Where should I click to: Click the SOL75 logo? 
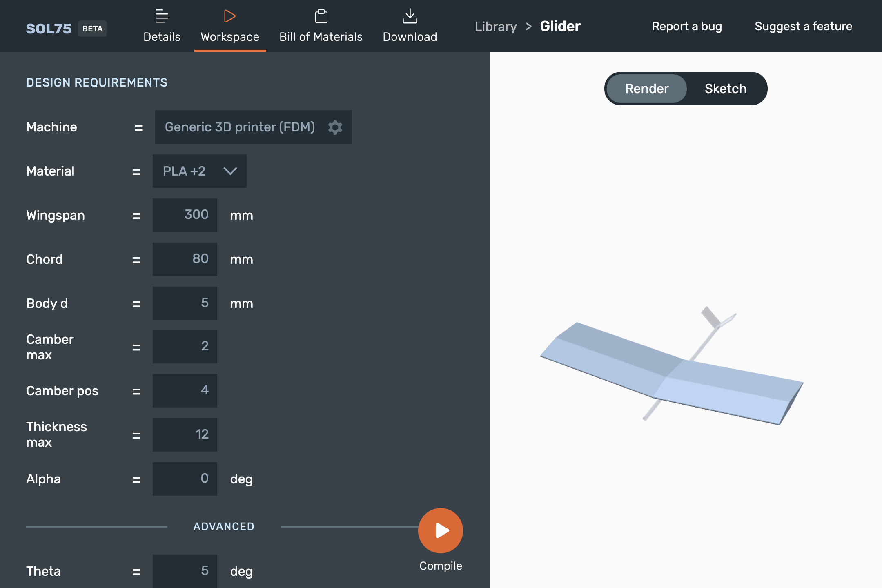point(49,29)
